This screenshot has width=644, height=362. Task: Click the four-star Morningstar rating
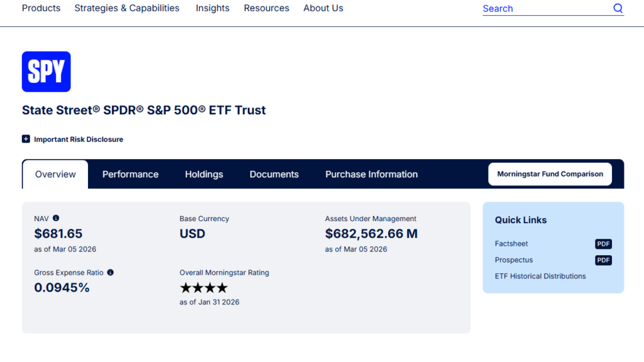tap(203, 288)
